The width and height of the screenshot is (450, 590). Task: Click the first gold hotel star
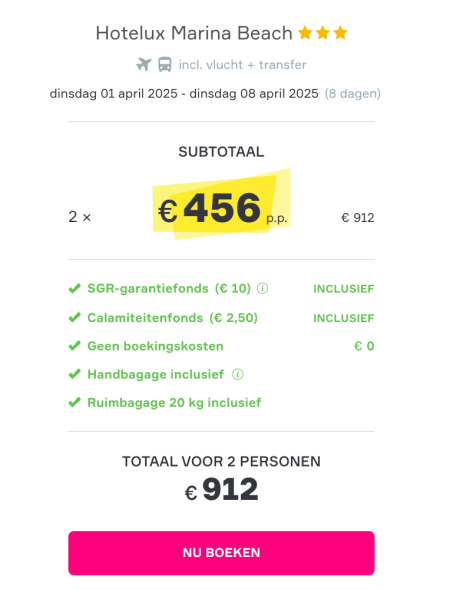(305, 33)
